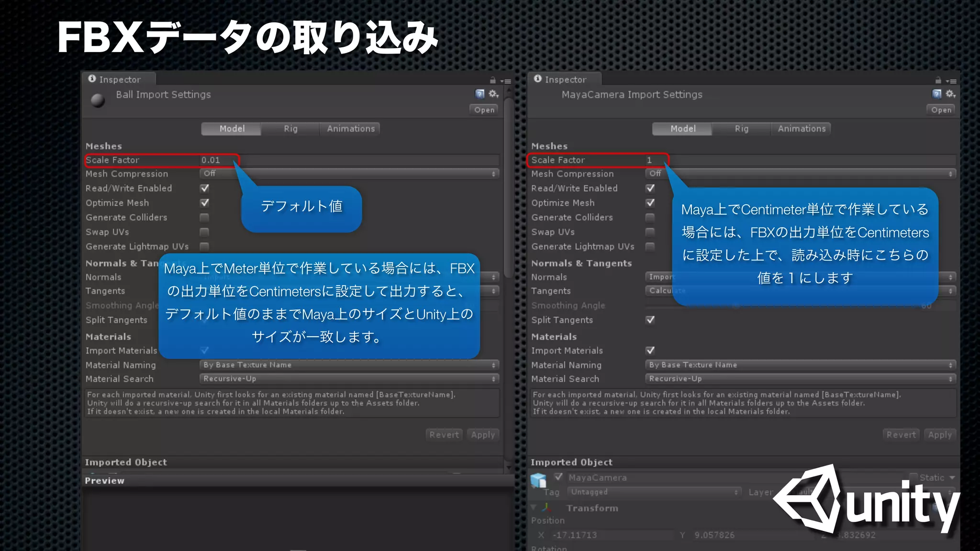980x551 pixels.
Task: Enable Generate Colliders in MayaCamera settings
Action: (650, 218)
